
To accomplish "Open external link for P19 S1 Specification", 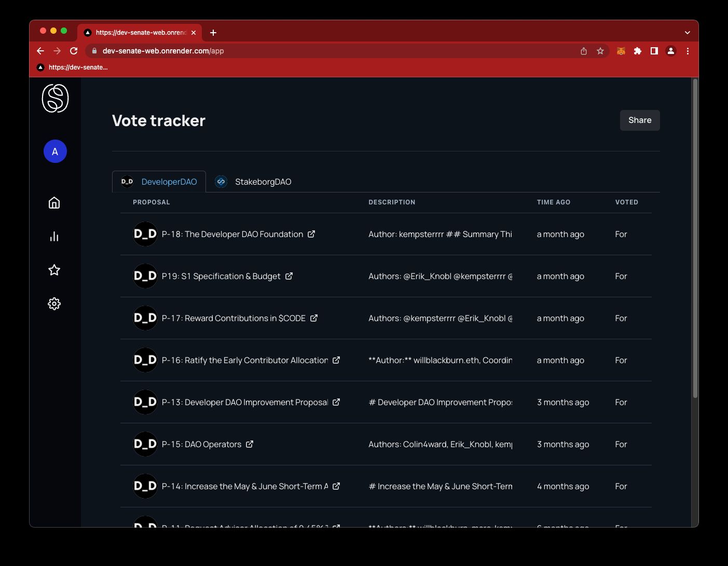I will coord(289,276).
